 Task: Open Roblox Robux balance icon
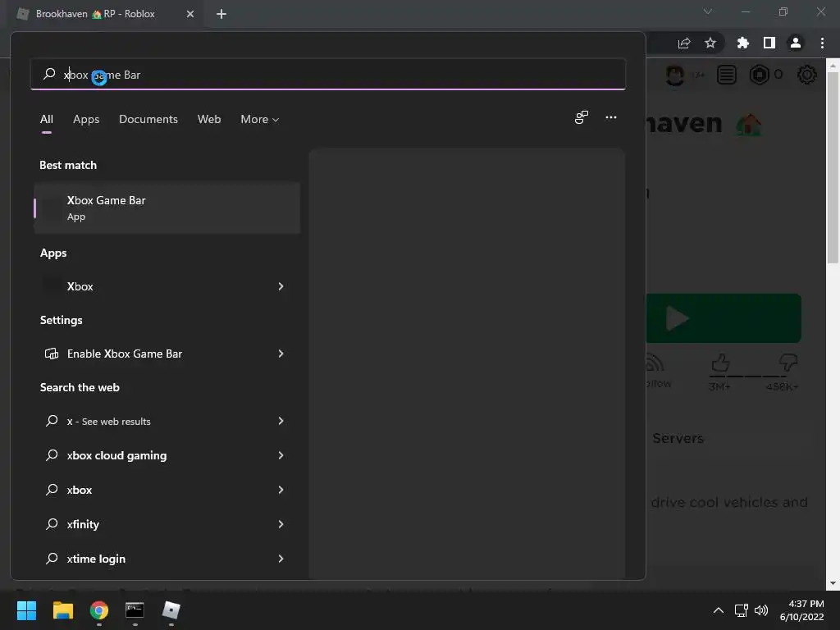[760, 75]
